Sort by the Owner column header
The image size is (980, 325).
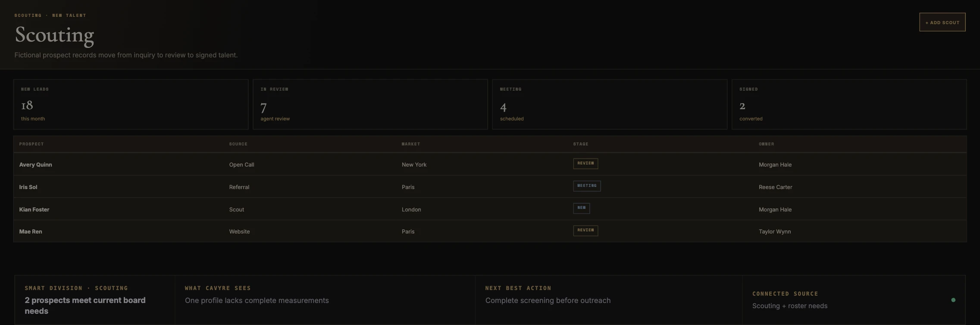pyautogui.click(x=767, y=144)
